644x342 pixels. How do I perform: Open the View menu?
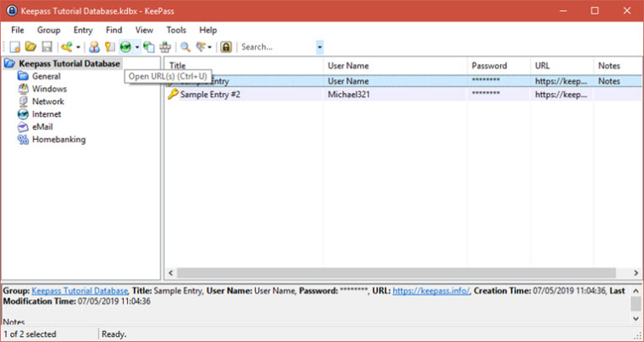pyautogui.click(x=144, y=30)
